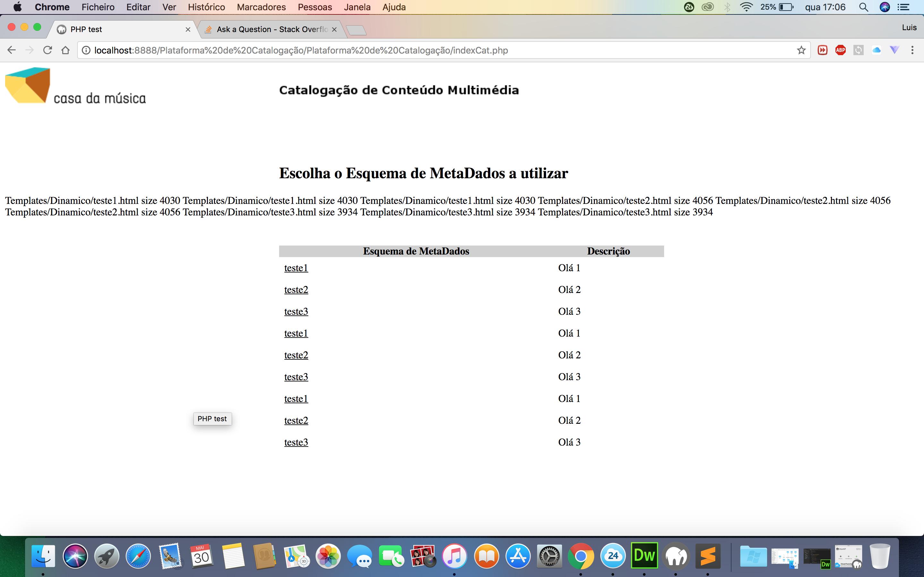Click the second teste2 link

coord(296,355)
